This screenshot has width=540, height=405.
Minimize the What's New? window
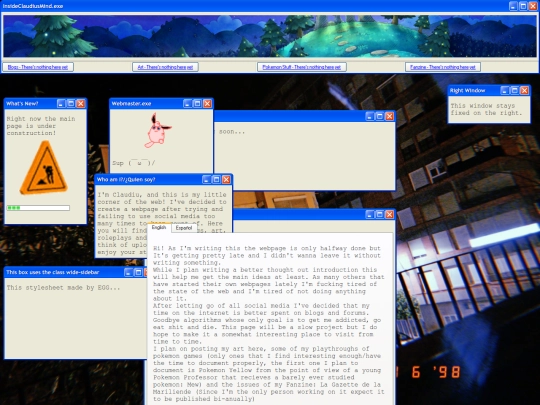(61, 103)
